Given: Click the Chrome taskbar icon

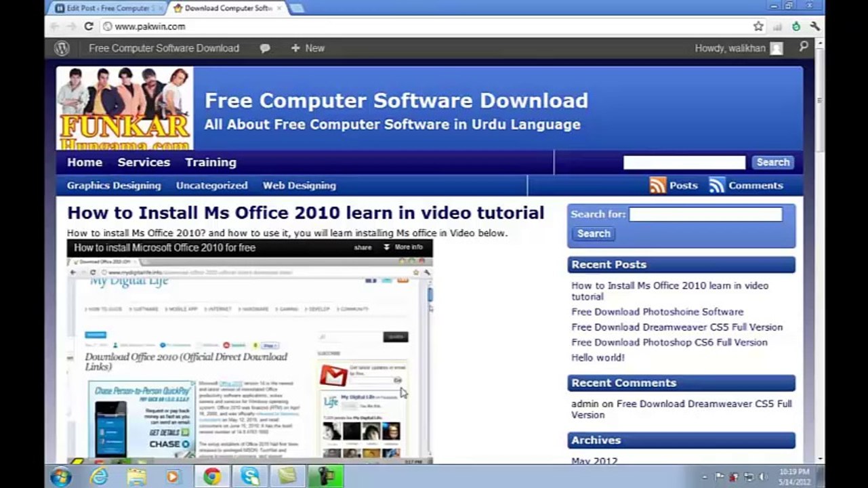Looking at the screenshot, I should coord(211,476).
